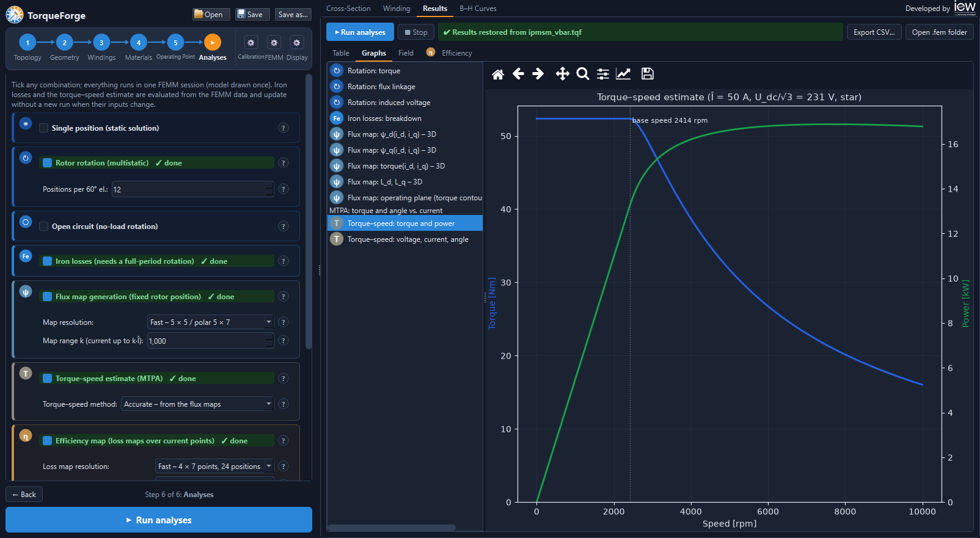Adjust Map range k stepper arrows
The width and height of the screenshot is (980, 538).
269,341
